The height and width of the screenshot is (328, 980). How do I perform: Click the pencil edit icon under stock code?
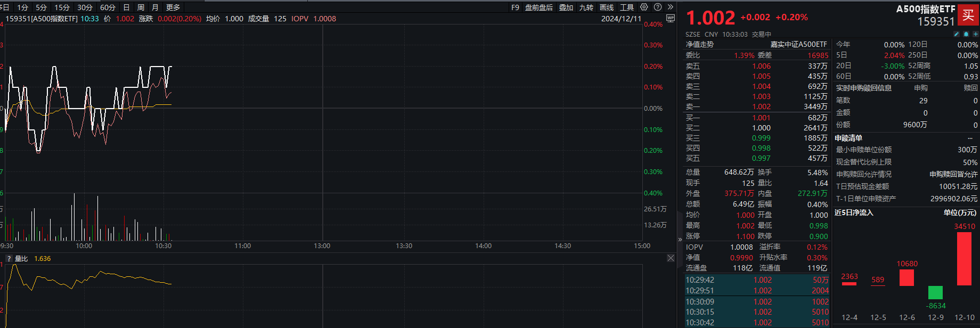click(957, 34)
